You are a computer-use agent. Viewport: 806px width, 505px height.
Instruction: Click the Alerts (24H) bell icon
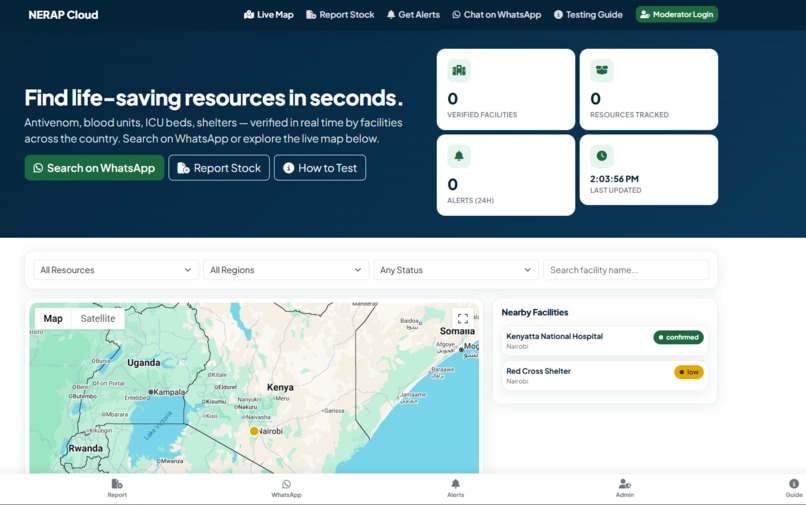tap(459, 156)
